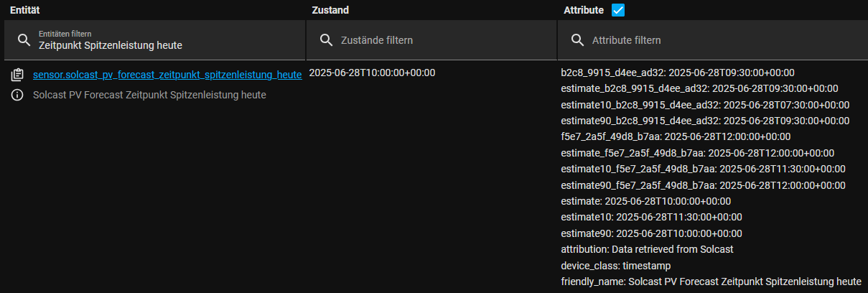Open the sensor.solcast_pv_forecast_zeitpunkt_spitzenleistung_heute link
This screenshot has height=293, width=868.
(x=167, y=75)
